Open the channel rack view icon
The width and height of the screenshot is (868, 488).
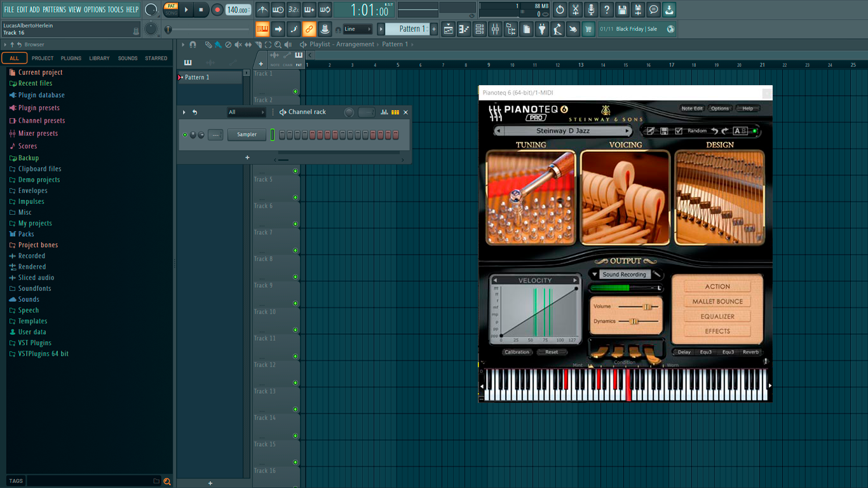click(480, 29)
